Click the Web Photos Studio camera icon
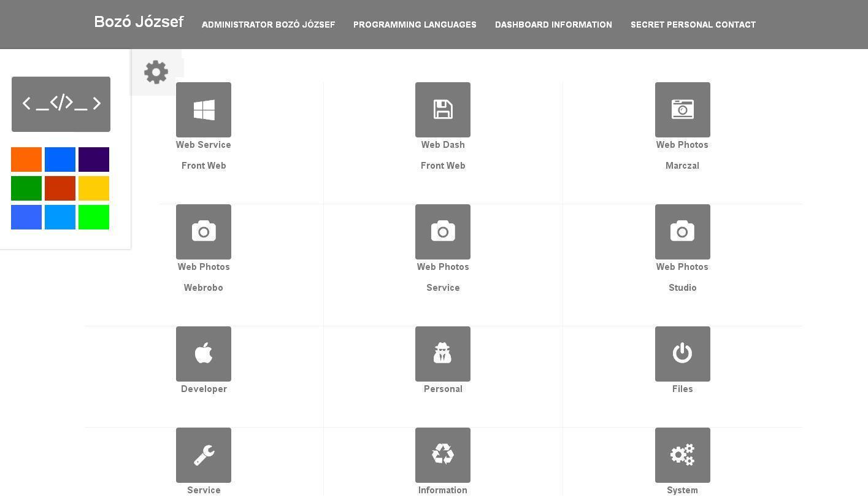Image resolution: width=868 pixels, height=500 pixels. coord(683,232)
